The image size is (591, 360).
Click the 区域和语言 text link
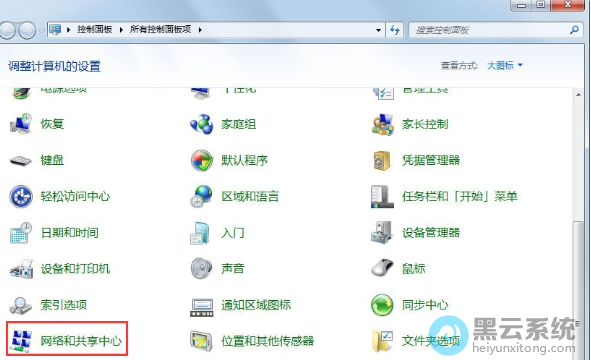250,196
